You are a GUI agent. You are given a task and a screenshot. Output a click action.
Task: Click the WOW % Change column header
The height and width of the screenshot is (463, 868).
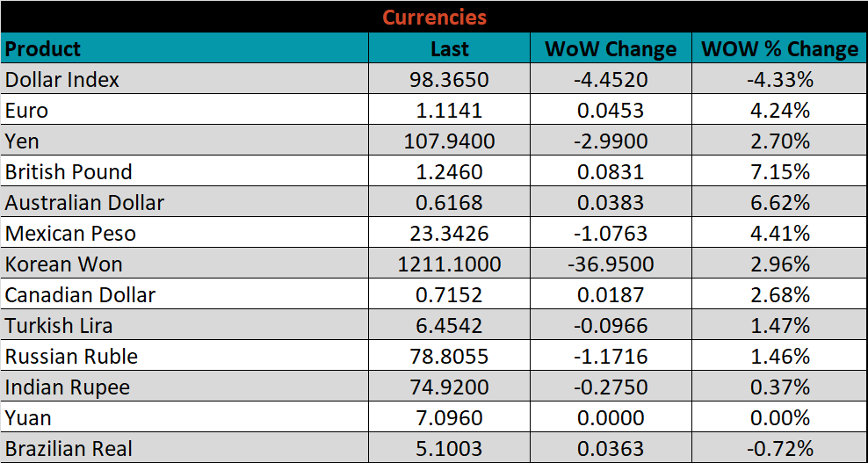coord(779,49)
